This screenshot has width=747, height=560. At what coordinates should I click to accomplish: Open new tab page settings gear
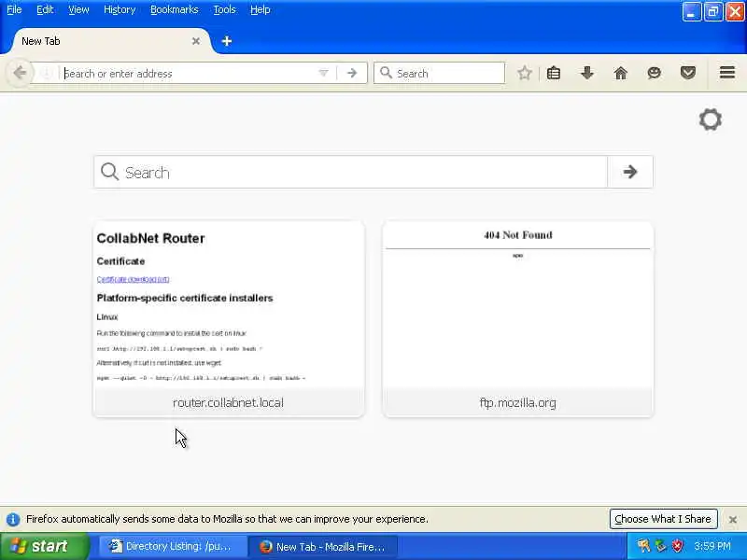(x=711, y=119)
